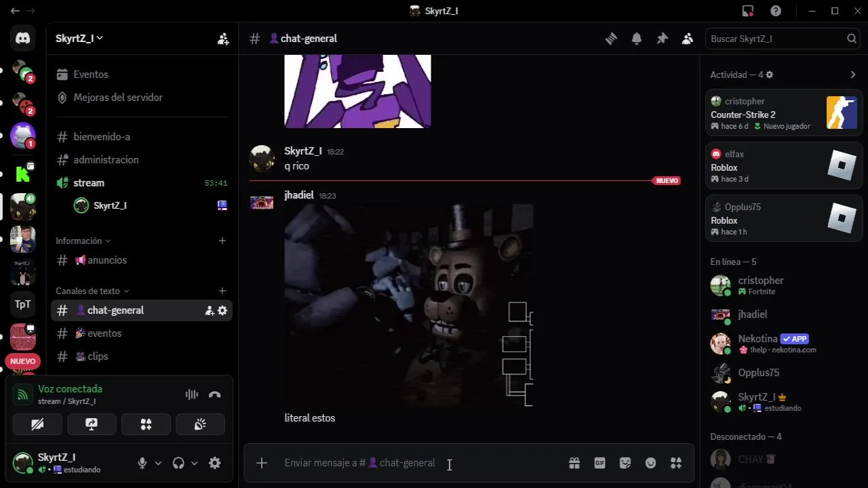Viewport: 868px width, 488px height.
Task: Open user settings gear icon
Action: pos(215,464)
